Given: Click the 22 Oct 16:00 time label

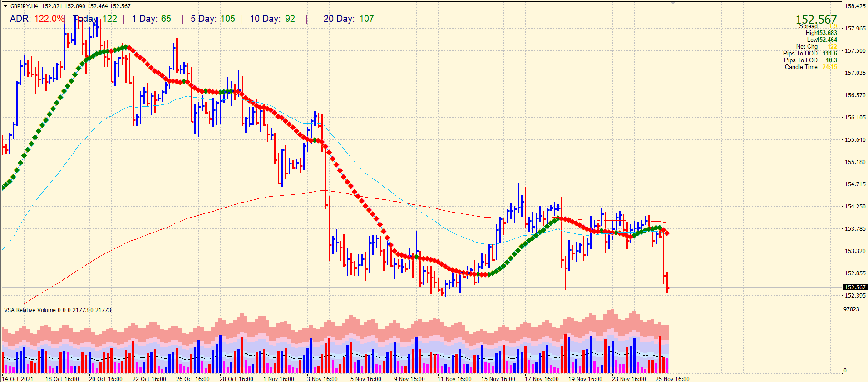Looking at the screenshot, I should pos(149,379).
